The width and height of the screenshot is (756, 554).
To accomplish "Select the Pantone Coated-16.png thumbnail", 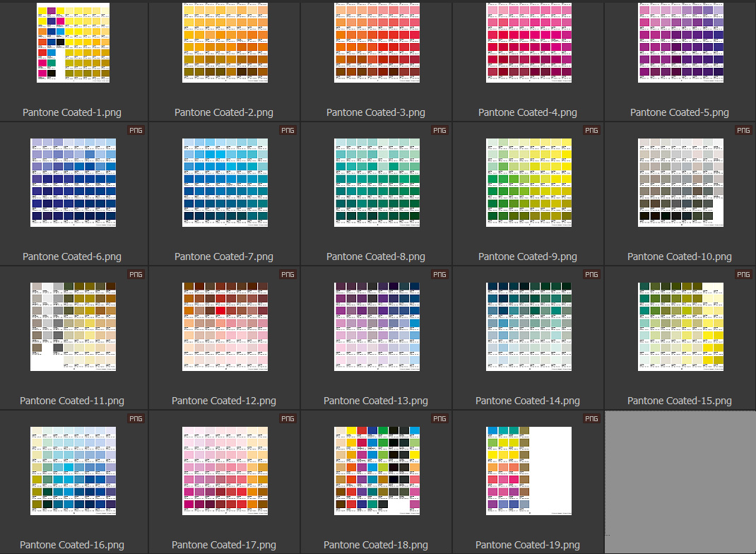I will (73, 471).
